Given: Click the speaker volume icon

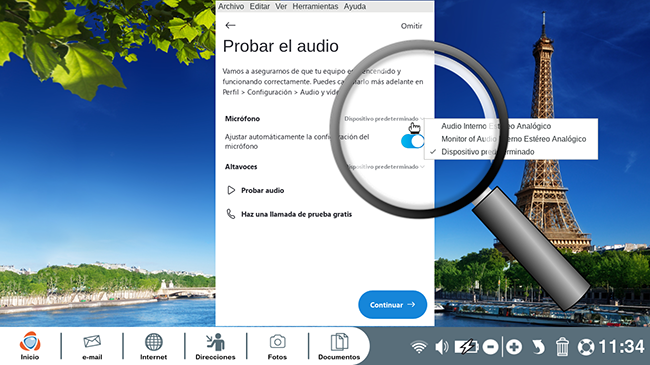Looking at the screenshot, I should tap(442, 347).
